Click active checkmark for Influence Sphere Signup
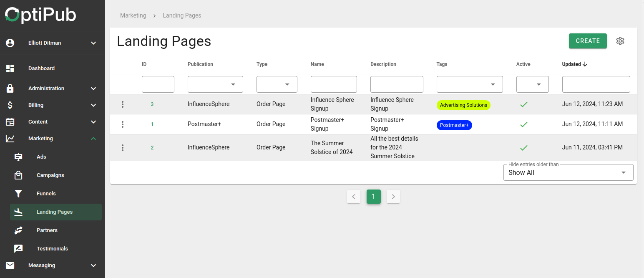644x278 pixels. coord(524,104)
